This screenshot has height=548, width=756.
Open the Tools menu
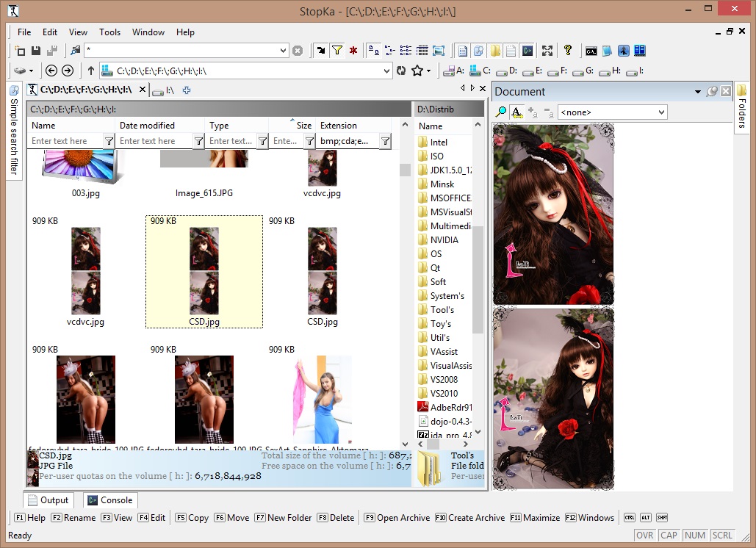pos(110,32)
